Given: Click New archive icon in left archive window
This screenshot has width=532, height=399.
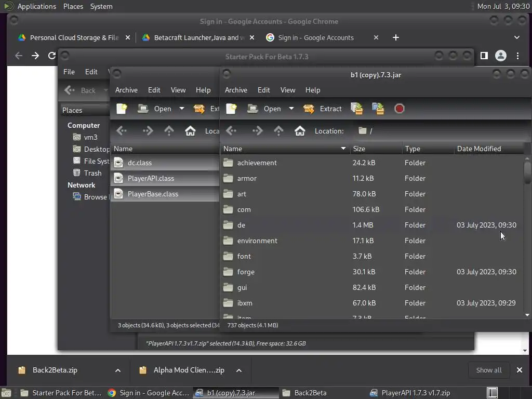Looking at the screenshot, I should point(122,109).
